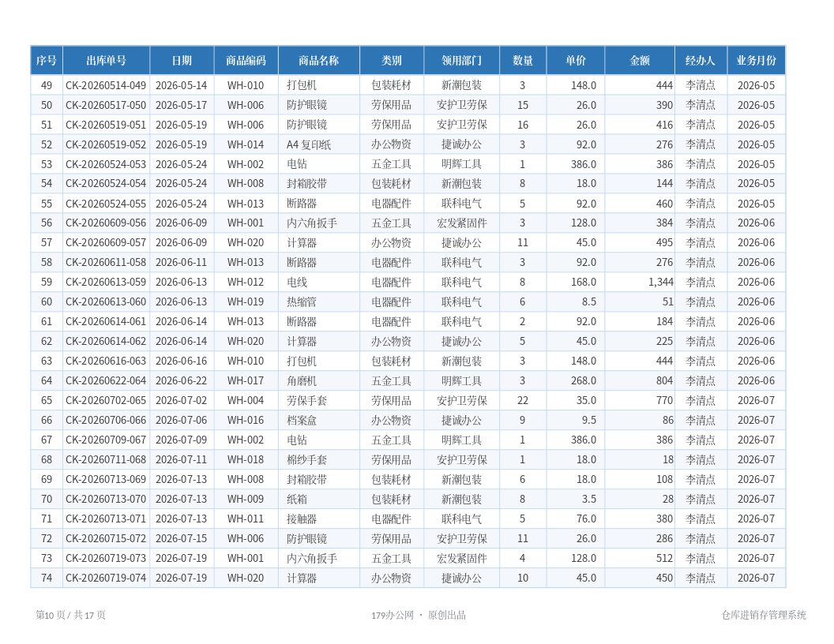Screen dimensions: 834x644
Task: Select product name 热缩管
Action: point(302,301)
